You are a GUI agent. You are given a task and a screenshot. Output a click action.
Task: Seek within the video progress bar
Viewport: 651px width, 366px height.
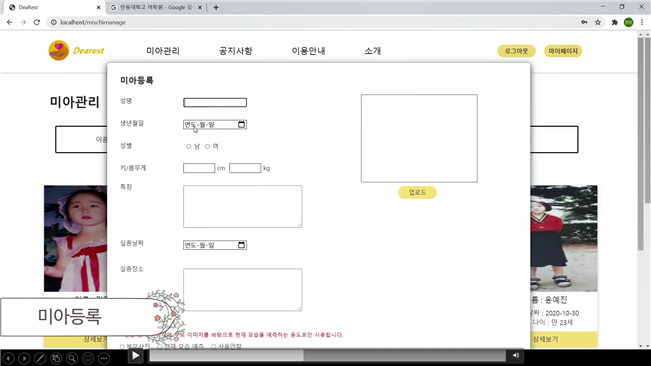(327, 356)
